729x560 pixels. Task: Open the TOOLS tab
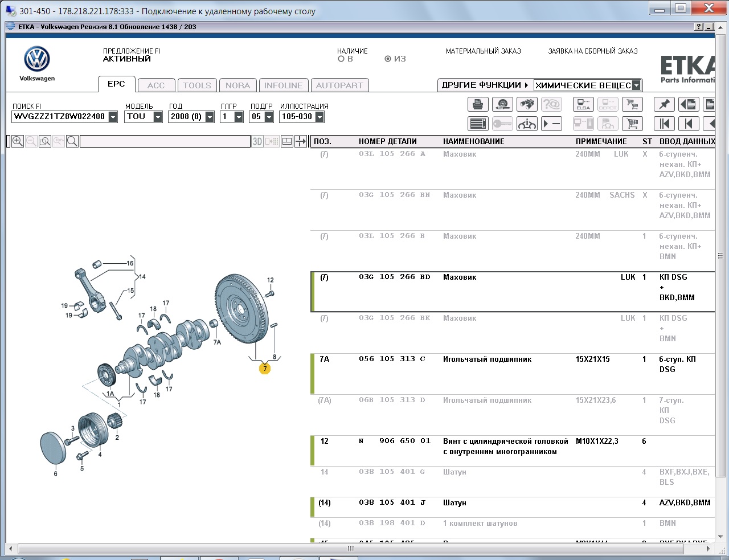point(197,85)
